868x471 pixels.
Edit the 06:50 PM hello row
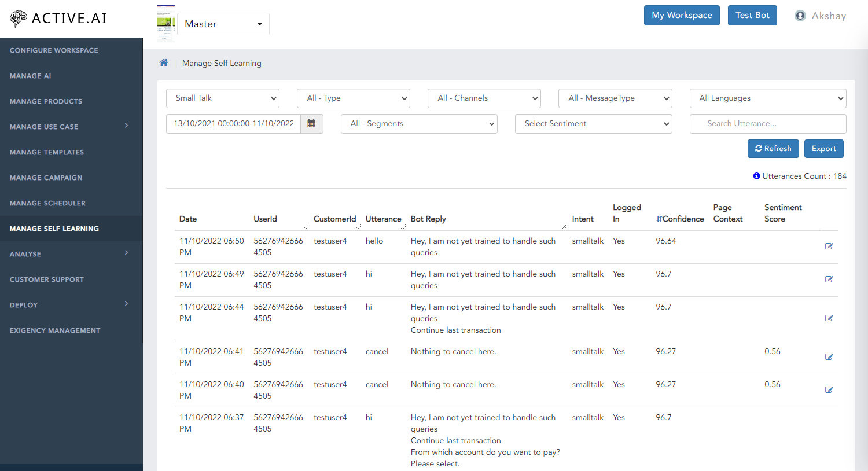pos(829,246)
